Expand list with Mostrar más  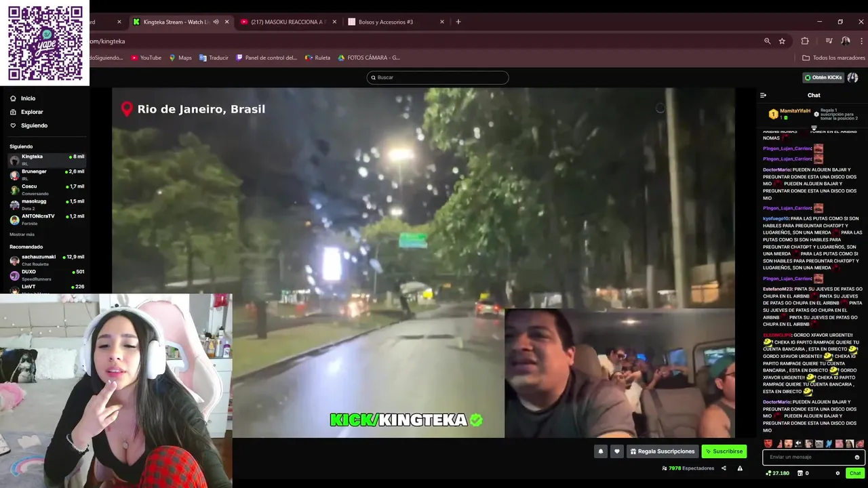coord(22,235)
